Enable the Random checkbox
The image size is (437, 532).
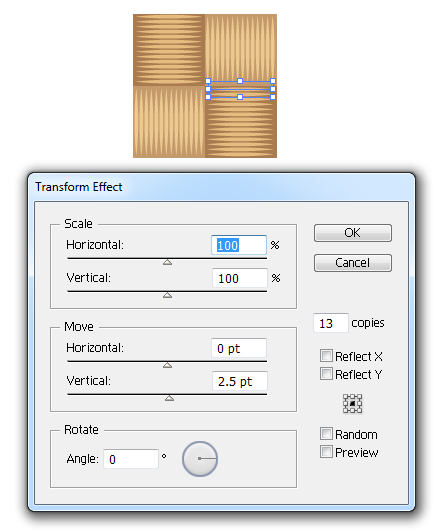(326, 434)
